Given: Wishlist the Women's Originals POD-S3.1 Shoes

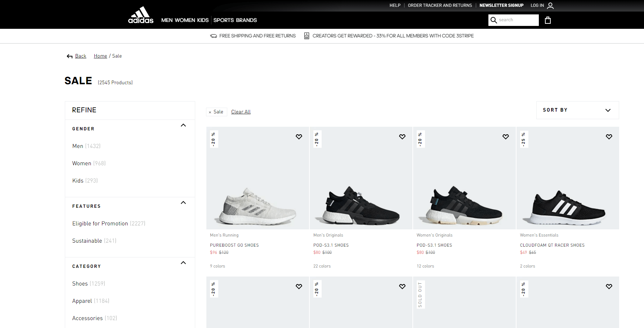Looking at the screenshot, I should [506, 137].
